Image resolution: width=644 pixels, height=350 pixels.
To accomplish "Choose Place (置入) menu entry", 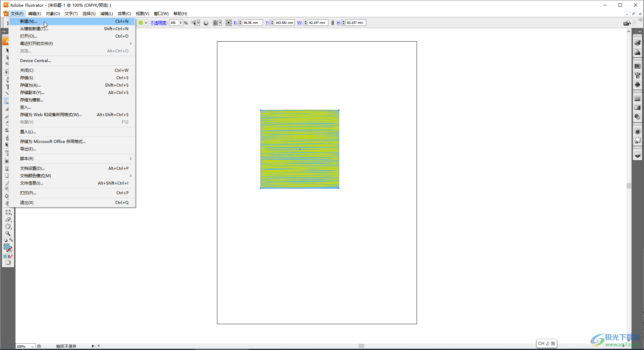I will [72, 132].
